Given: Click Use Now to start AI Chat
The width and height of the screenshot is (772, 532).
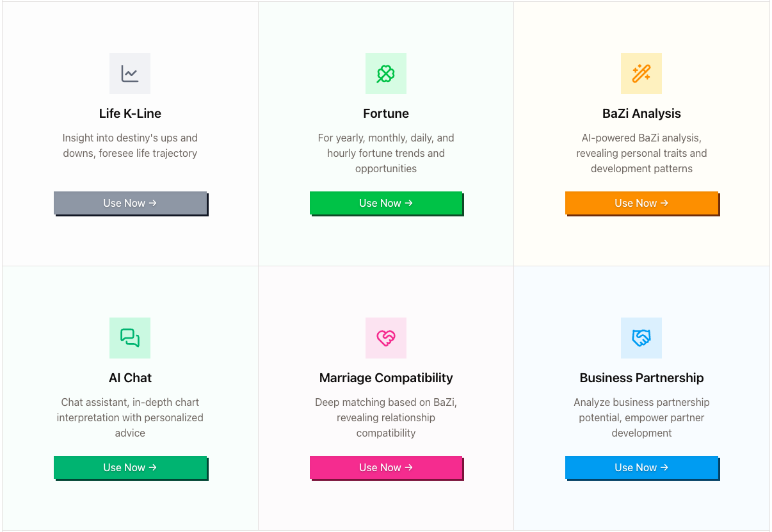Looking at the screenshot, I should [x=130, y=467].
